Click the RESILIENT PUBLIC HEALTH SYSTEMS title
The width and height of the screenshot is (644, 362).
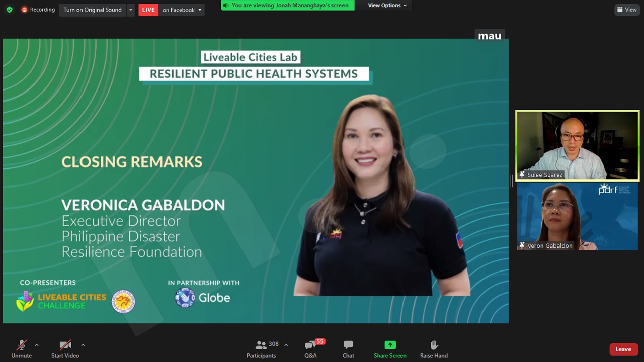(254, 74)
